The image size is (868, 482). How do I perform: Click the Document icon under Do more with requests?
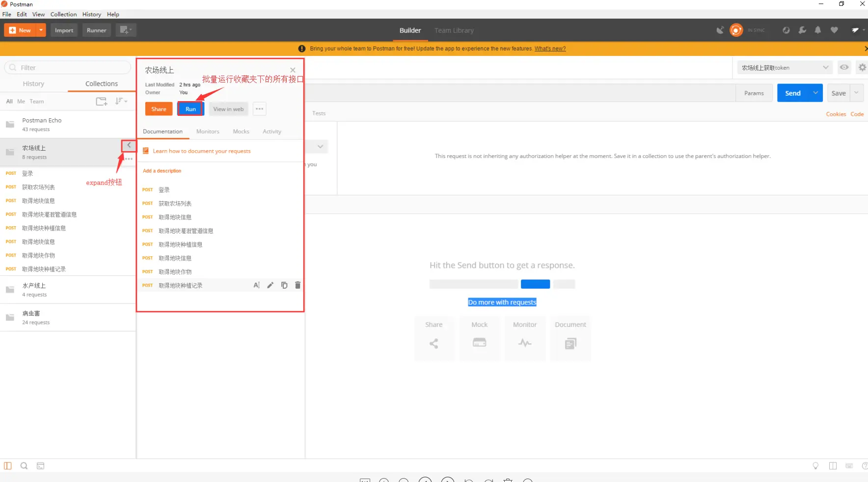pos(570,344)
